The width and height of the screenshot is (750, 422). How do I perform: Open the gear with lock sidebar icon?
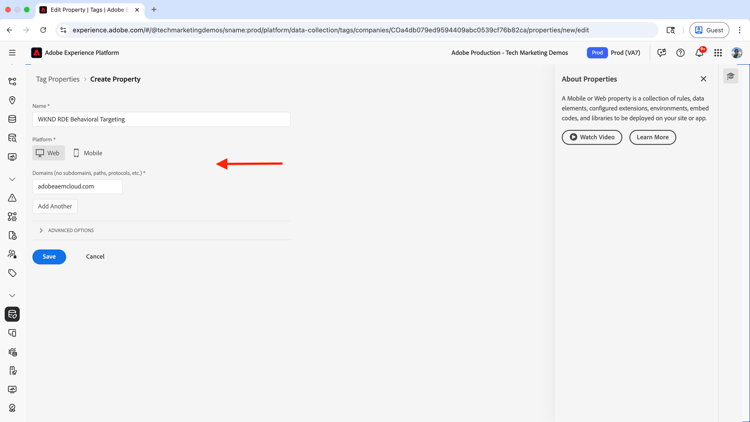point(12,352)
